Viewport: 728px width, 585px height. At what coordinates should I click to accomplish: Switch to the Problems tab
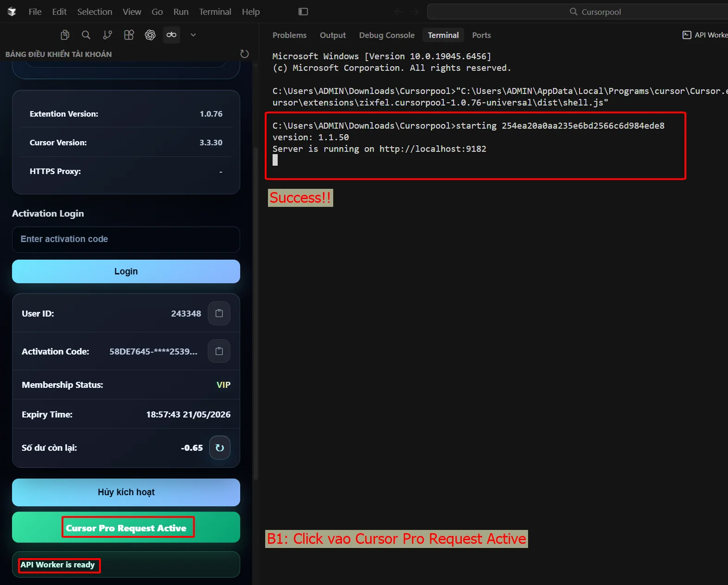[290, 35]
